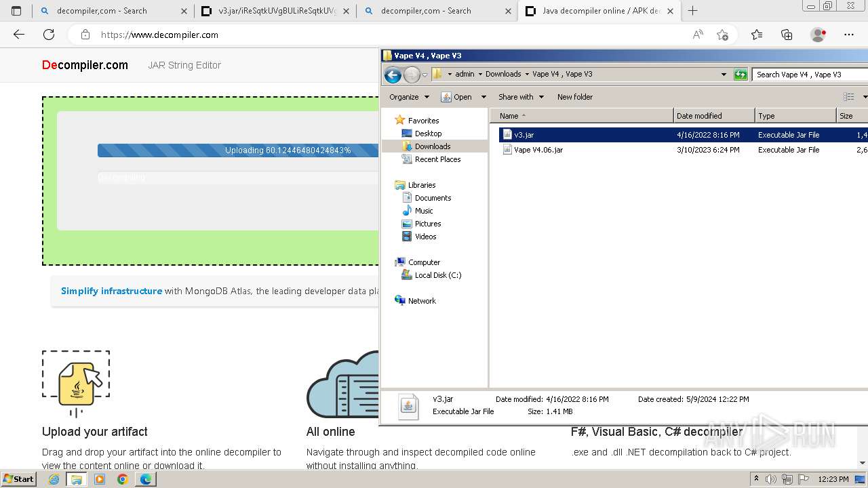The width and height of the screenshot is (868, 488).
Task: Click the browser address bar URL
Action: pos(159,35)
